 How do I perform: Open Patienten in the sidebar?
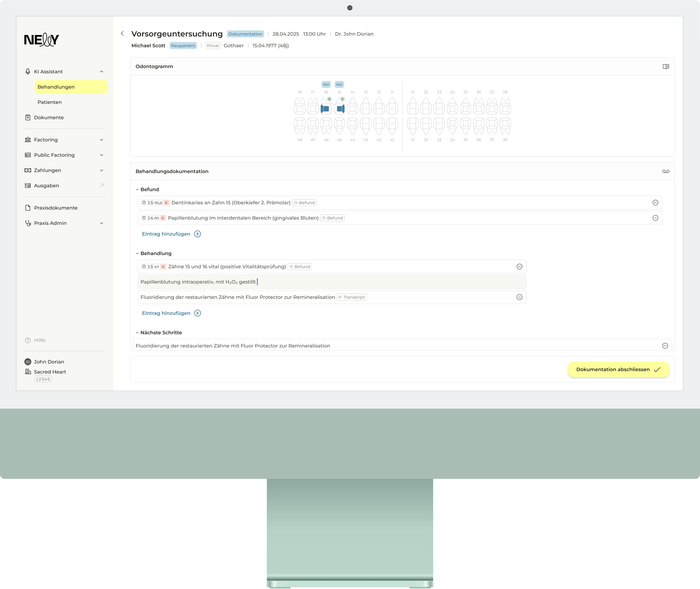(49, 102)
